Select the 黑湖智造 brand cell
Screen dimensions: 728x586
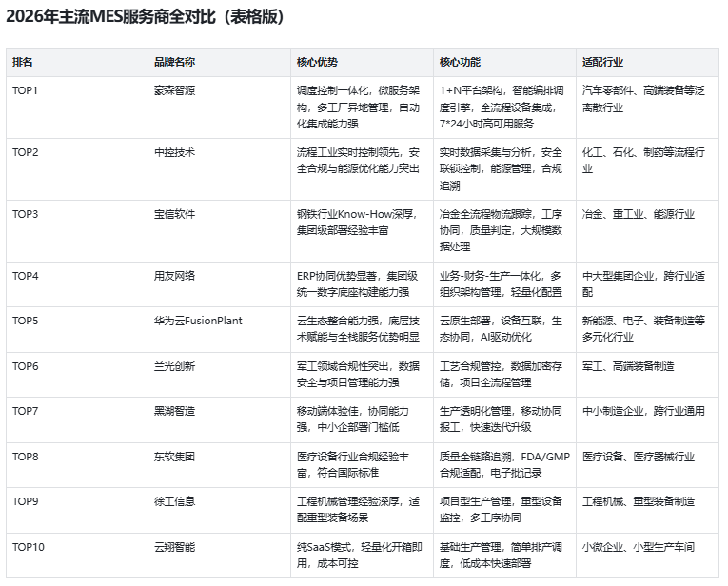(x=175, y=411)
